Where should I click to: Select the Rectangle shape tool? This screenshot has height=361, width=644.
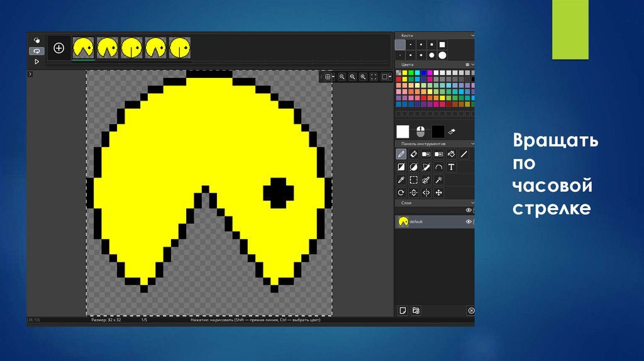coord(401,167)
